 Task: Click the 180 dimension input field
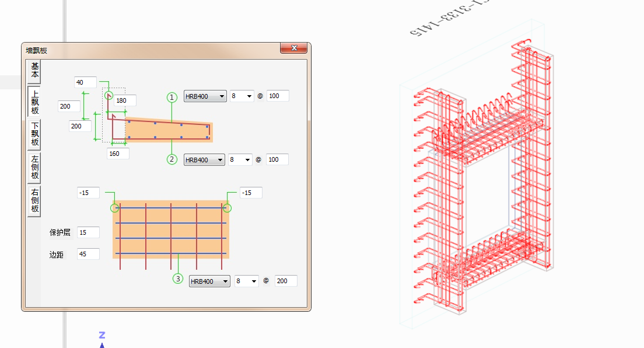(125, 100)
